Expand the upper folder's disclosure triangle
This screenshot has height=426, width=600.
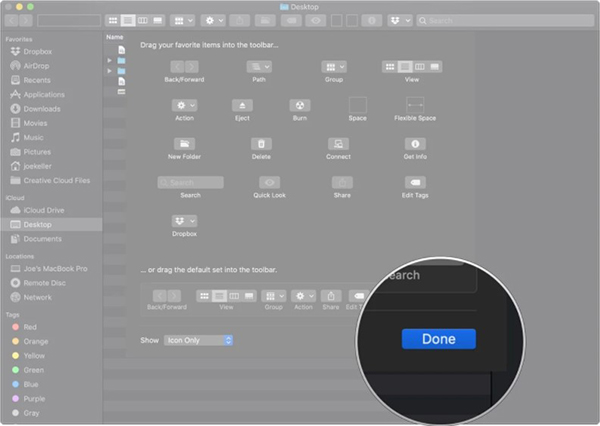click(x=109, y=60)
